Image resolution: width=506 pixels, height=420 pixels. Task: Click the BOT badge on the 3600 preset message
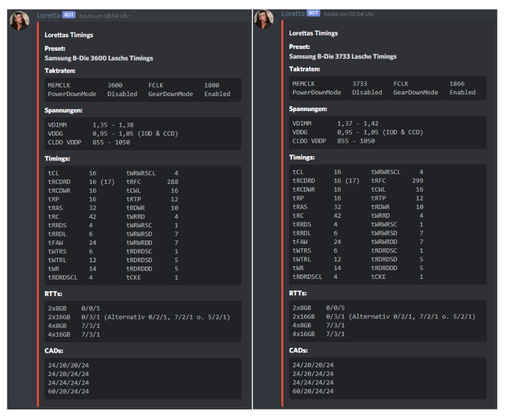(x=69, y=15)
